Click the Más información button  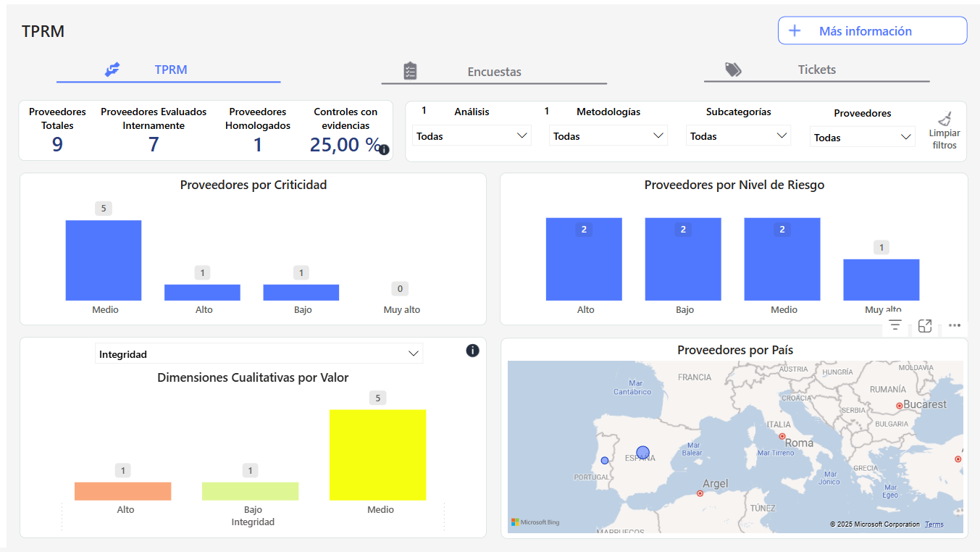872,31
